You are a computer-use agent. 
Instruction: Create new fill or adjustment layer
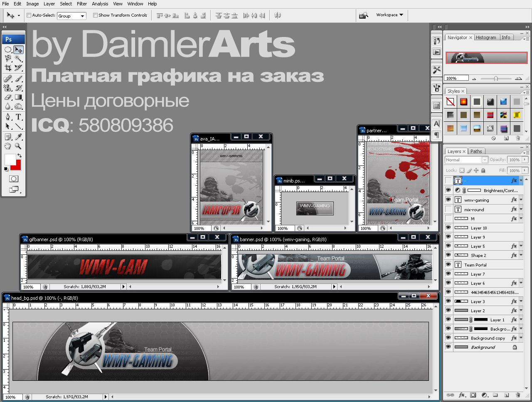point(484,395)
